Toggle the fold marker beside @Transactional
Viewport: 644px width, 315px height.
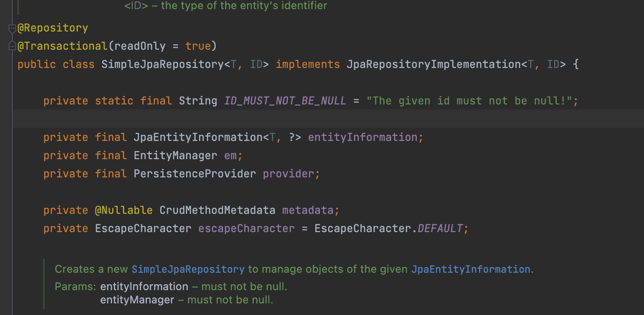click(12, 46)
